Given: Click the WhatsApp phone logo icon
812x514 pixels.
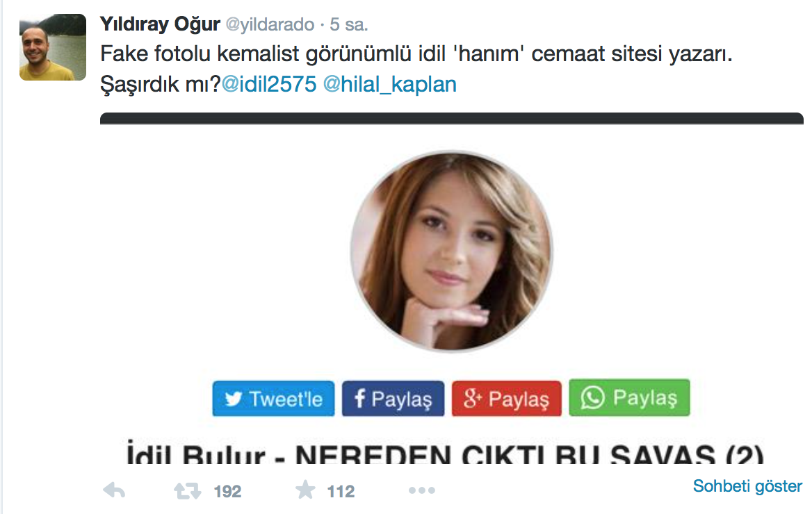Looking at the screenshot, I should click(x=592, y=397).
